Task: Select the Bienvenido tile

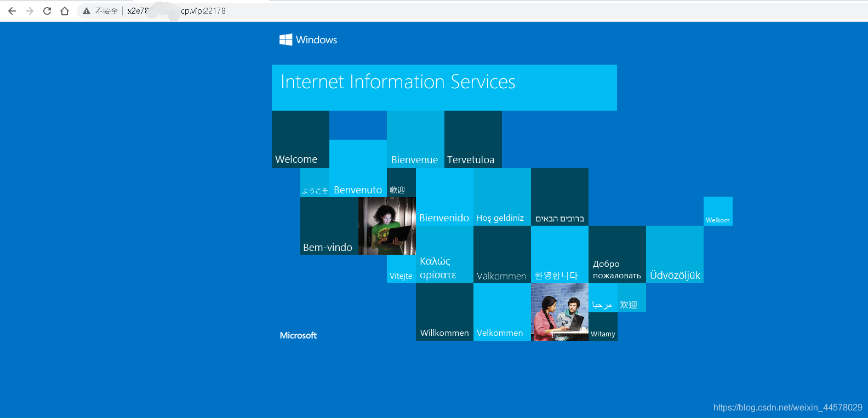Action: pos(444,197)
